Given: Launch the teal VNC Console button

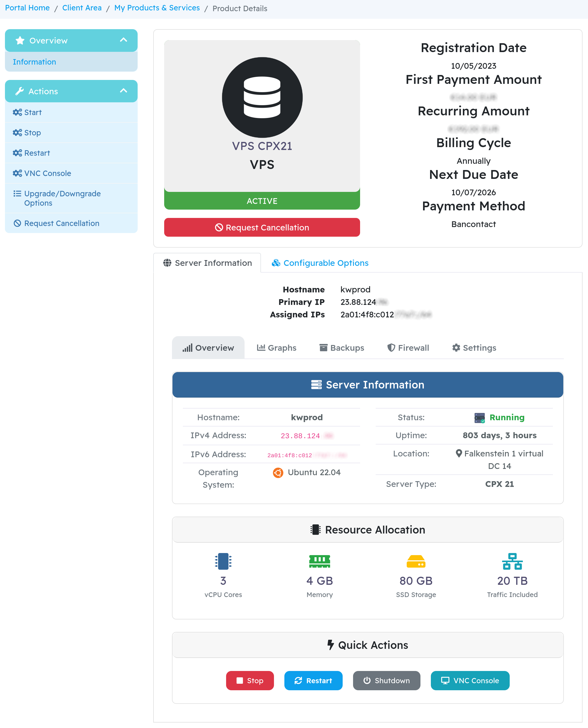Looking at the screenshot, I should [470, 681].
